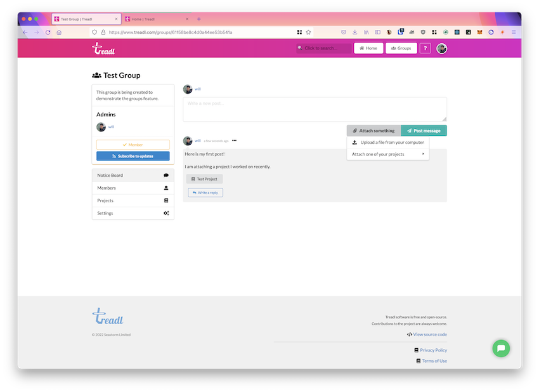Click will's name under Admins
The image size is (539, 392).
click(111, 127)
